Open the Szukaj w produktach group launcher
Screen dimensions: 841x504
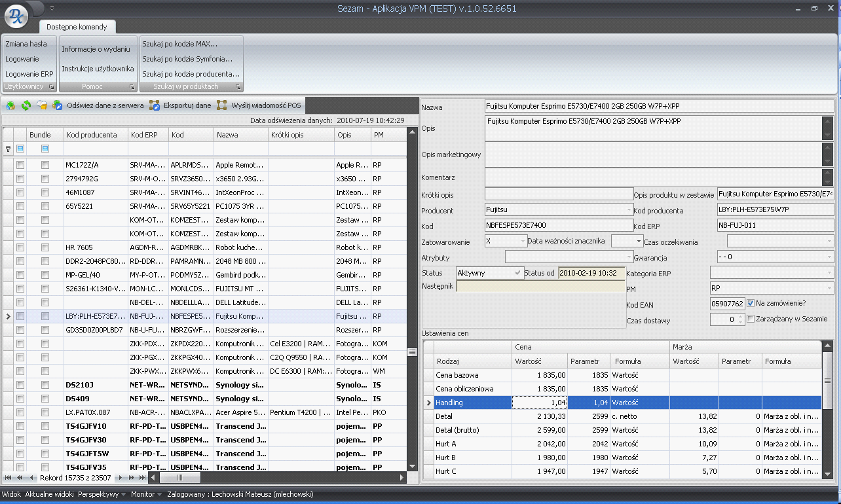(238, 86)
